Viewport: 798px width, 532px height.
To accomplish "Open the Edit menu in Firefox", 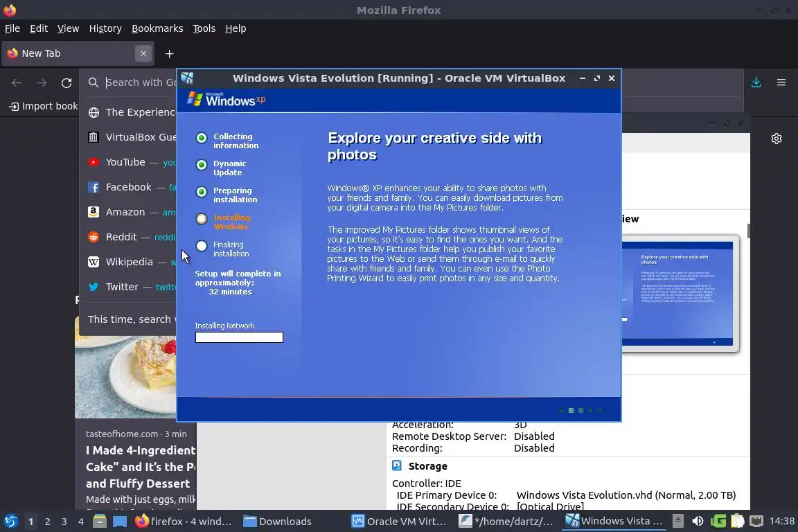I will (39, 28).
